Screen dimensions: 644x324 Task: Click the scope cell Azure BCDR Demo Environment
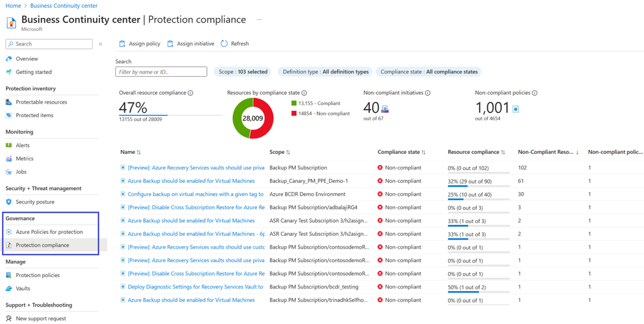[307, 194]
